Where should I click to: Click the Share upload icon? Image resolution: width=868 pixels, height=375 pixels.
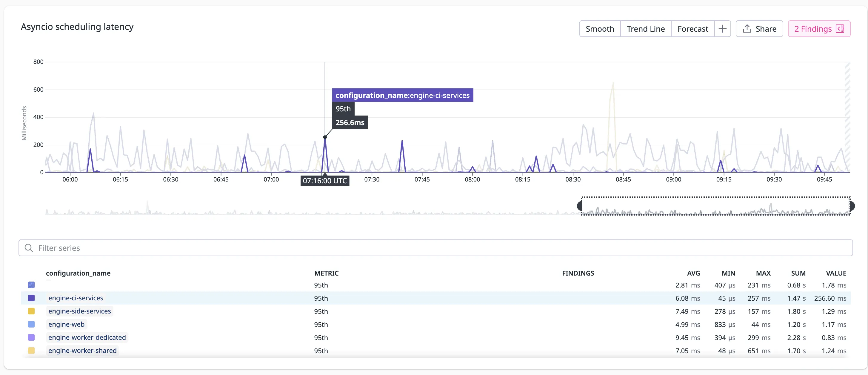(x=747, y=29)
